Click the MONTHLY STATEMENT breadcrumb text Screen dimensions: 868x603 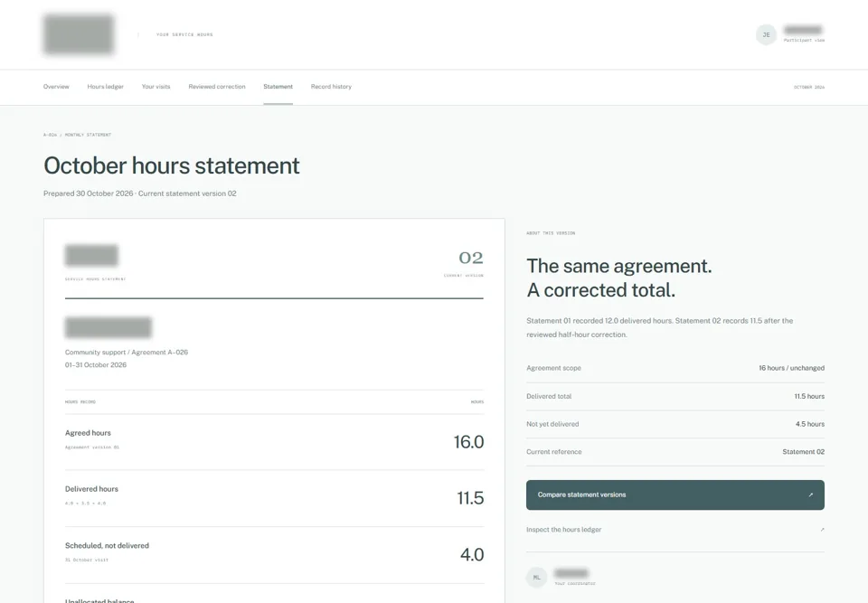[88, 135]
